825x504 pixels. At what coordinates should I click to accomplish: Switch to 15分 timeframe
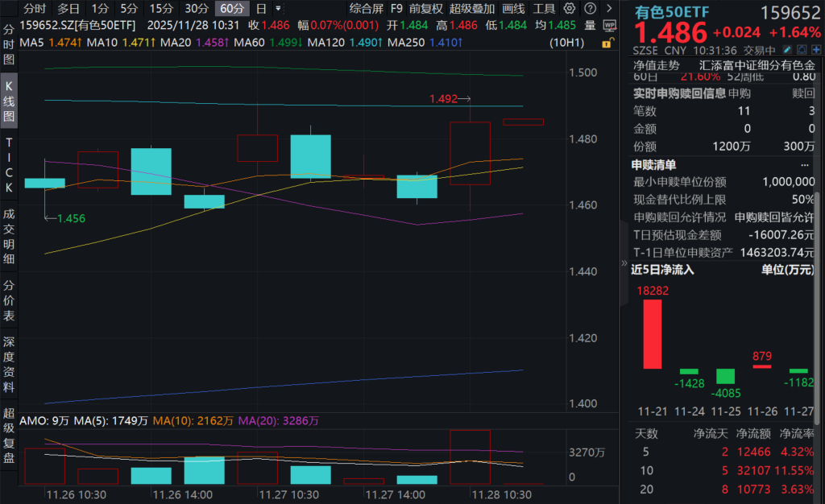[x=161, y=9]
